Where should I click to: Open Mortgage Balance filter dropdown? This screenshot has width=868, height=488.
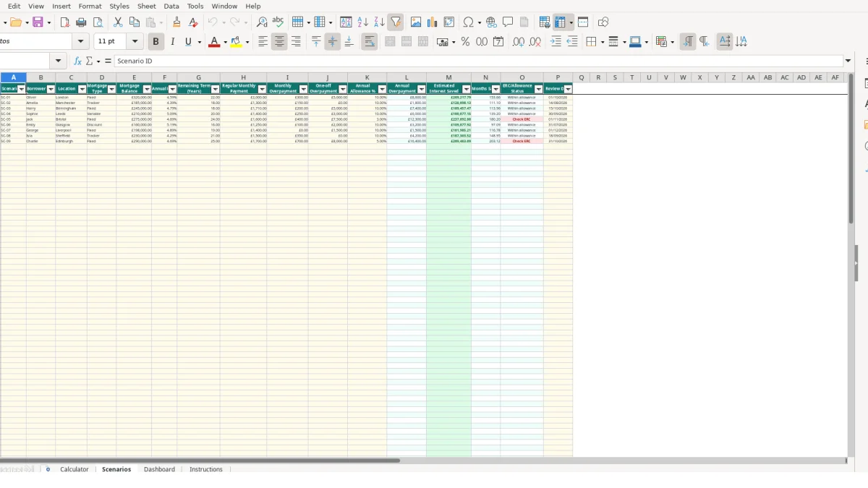coord(147,89)
